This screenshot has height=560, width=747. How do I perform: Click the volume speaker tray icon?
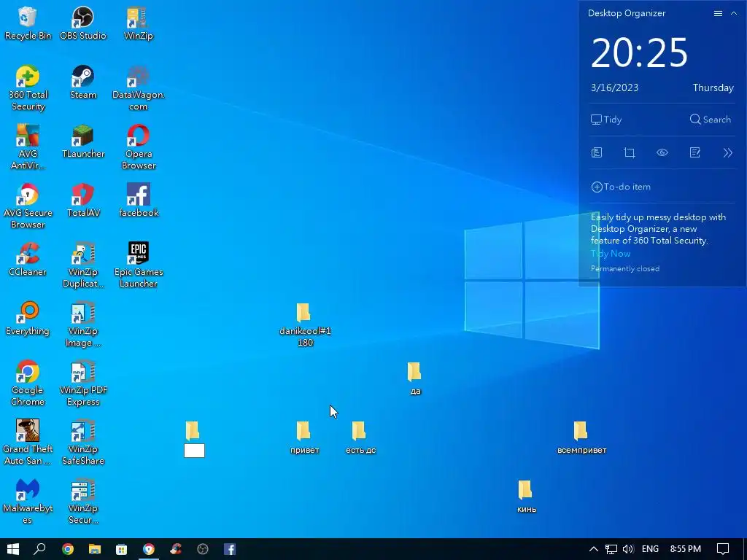pos(628,549)
